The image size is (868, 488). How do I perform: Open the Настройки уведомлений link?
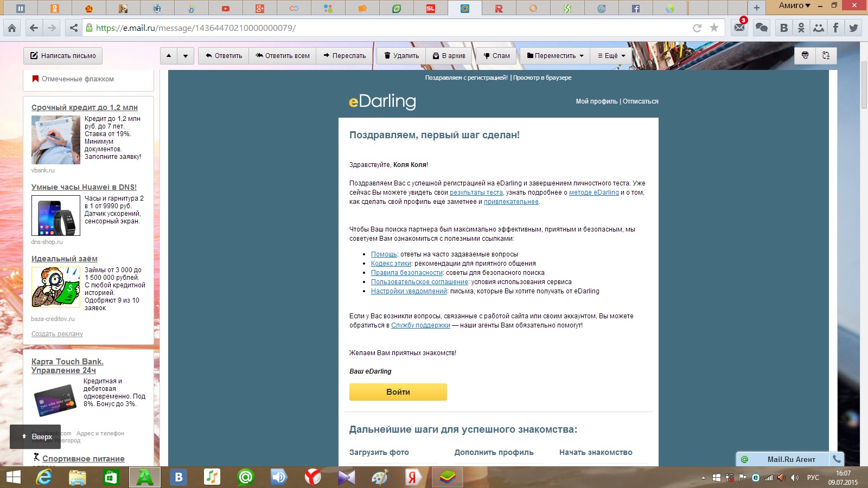coord(409,291)
